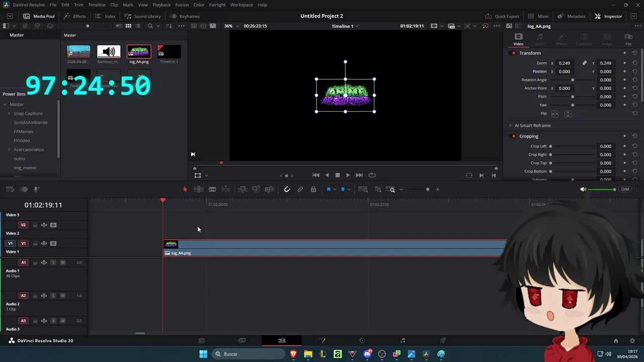Show the Metadata panel
This screenshot has width=644, height=362.
click(571, 16)
